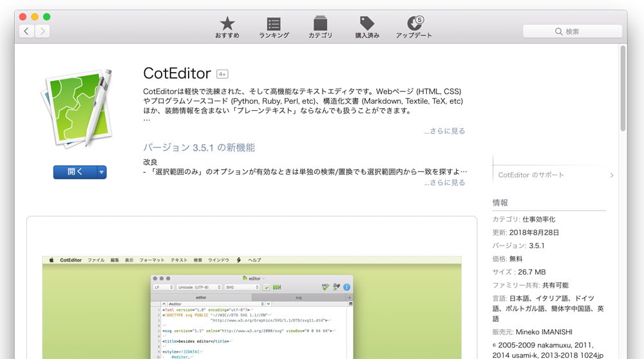The height and width of the screenshot is (359, 644).
Task: Click the app screenshot preview image
Action: coord(252,307)
